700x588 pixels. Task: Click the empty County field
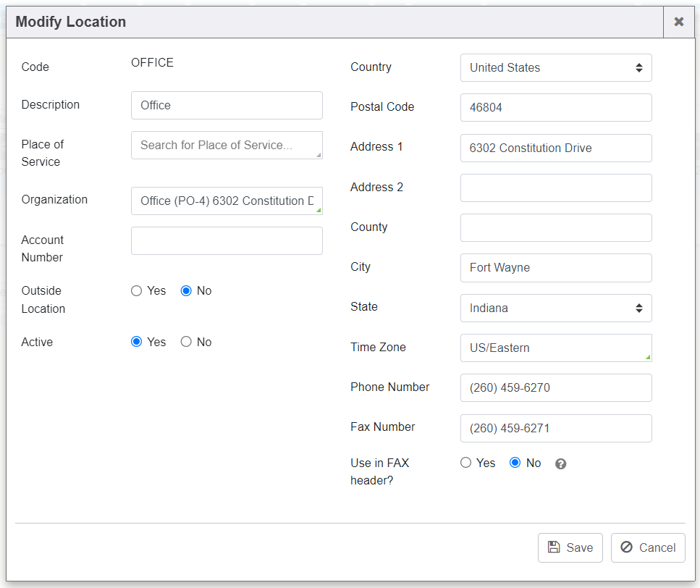555,227
